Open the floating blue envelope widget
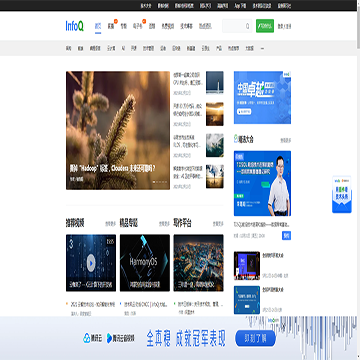This screenshot has height=360, width=360. 342,194
